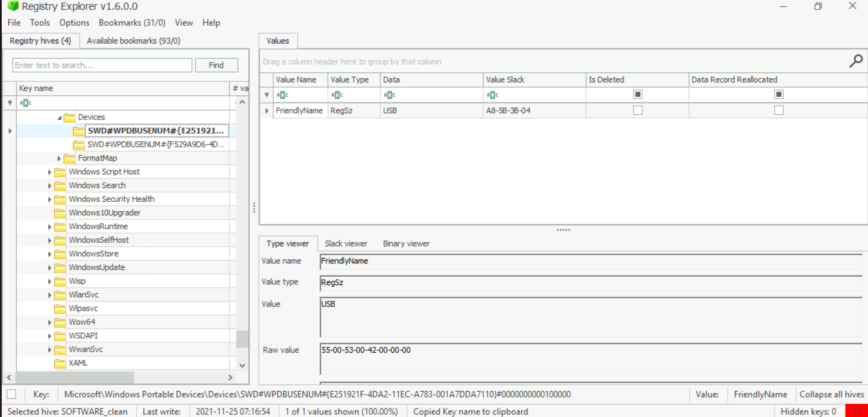The height and width of the screenshot is (417, 868).
Task: Switch to the Slack viewer tab
Action: [x=346, y=243]
